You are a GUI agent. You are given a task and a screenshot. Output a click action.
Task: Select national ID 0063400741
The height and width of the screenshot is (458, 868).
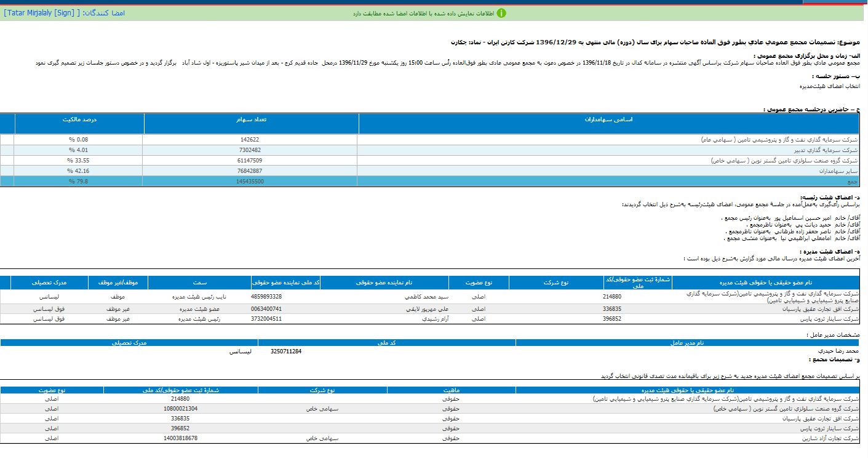click(x=266, y=309)
